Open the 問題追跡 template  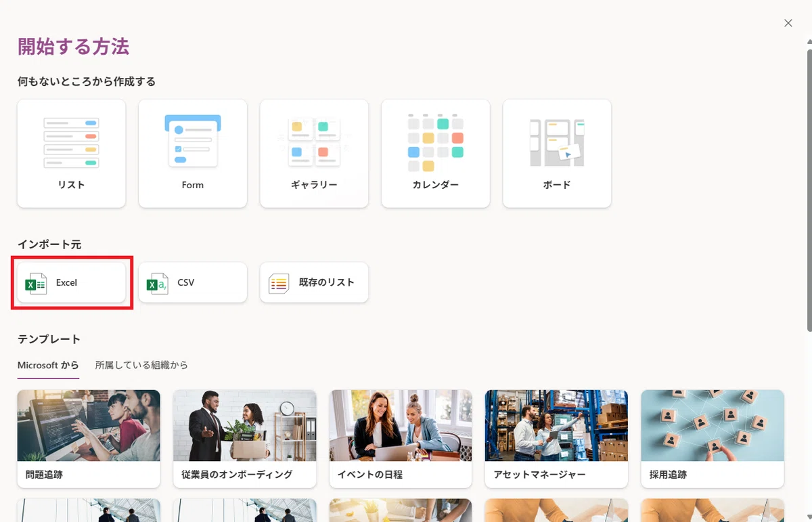(x=89, y=439)
